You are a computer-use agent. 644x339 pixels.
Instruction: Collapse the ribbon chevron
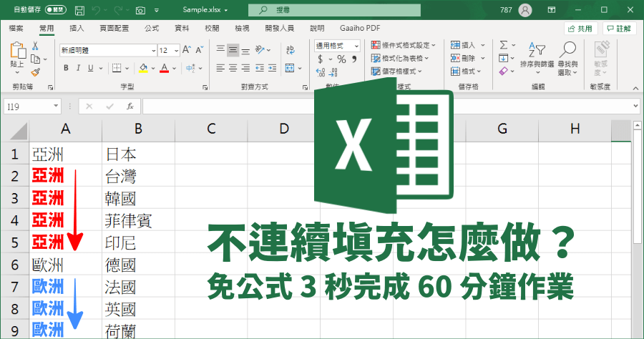click(635, 88)
